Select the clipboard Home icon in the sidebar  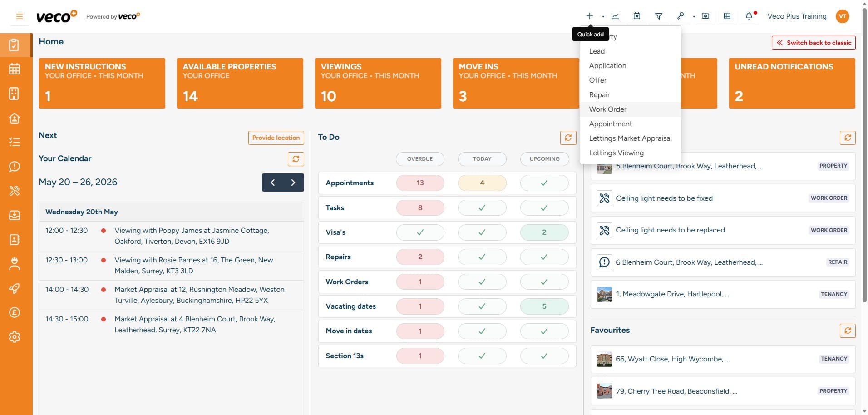click(x=15, y=45)
